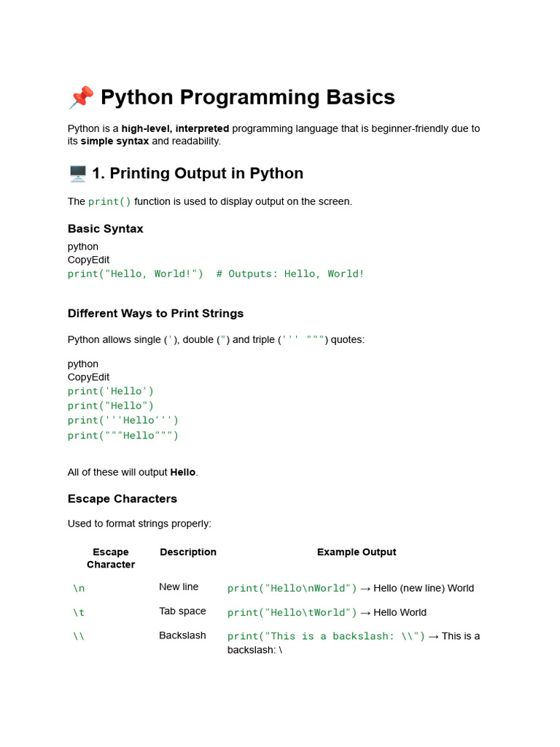The image size is (560, 747).
Task: Click 'CopyEdit' under Different Ways to Print Strings
Action: 88,377
